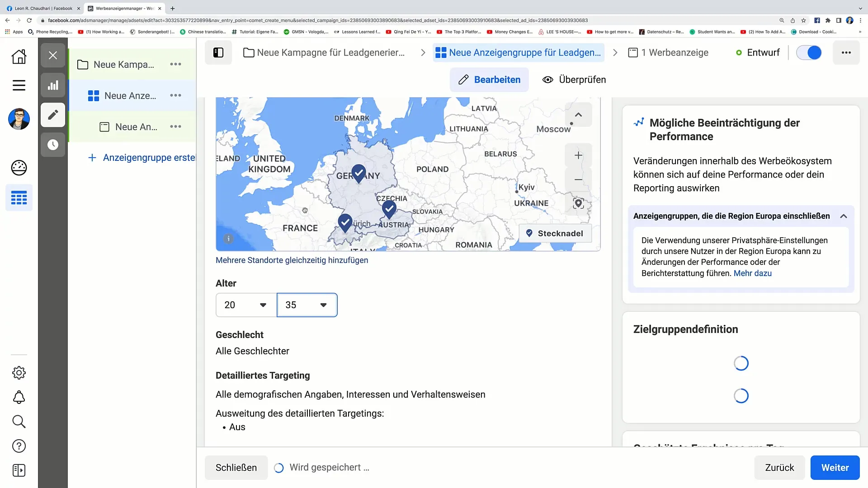Click Mehrere Standorte gleichzeitig hinzufügen link
This screenshot has height=488, width=868.
click(292, 260)
